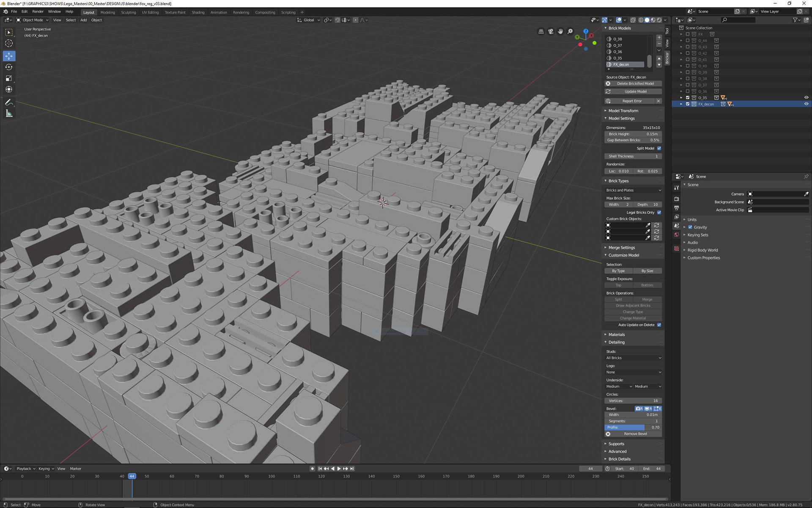Image resolution: width=812 pixels, height=508 pixels.
Task: Click the eyedropper for the Camera field
Action: (x=806, y=194)
